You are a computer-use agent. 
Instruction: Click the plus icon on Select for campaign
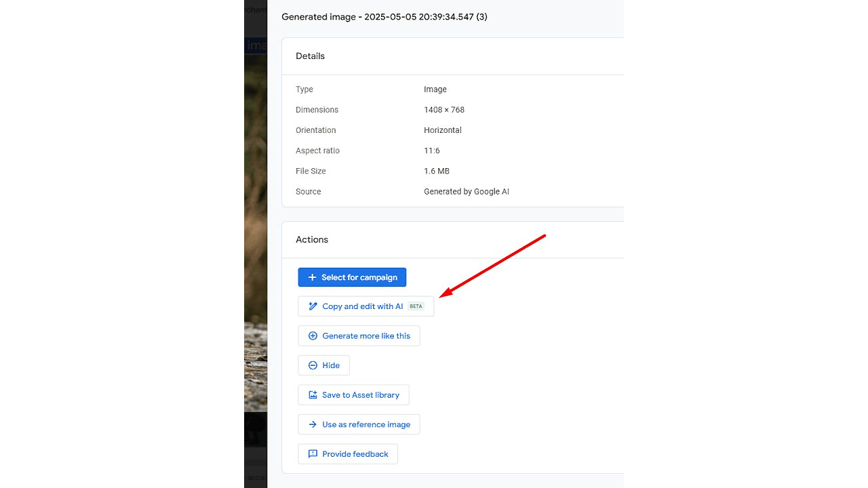coord(312,277)
